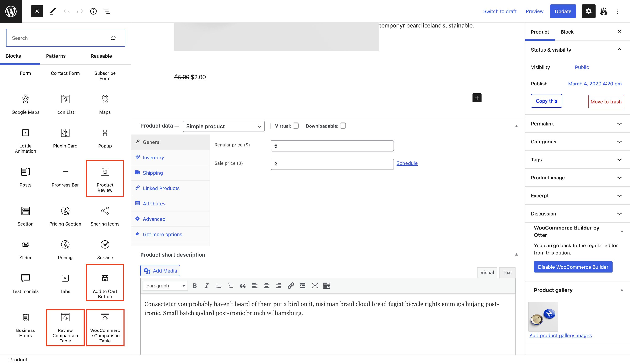The width and height of the screenshot is (630, 364).
Task: Open the Simple product type dropdown
Action: [x=223, y=126]
